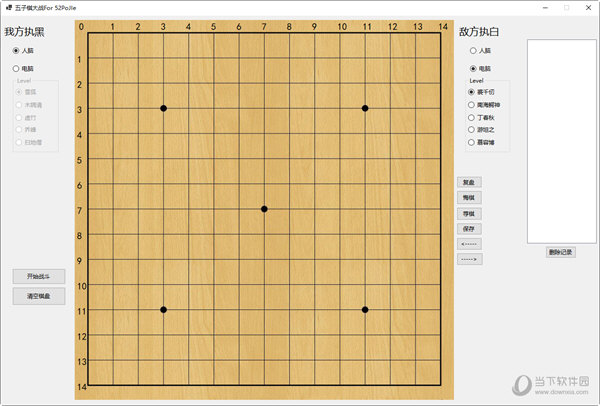Undo the move with 悔棋
Image resolution: width=600 pixels, height=406 pixels.
[469, 198]
